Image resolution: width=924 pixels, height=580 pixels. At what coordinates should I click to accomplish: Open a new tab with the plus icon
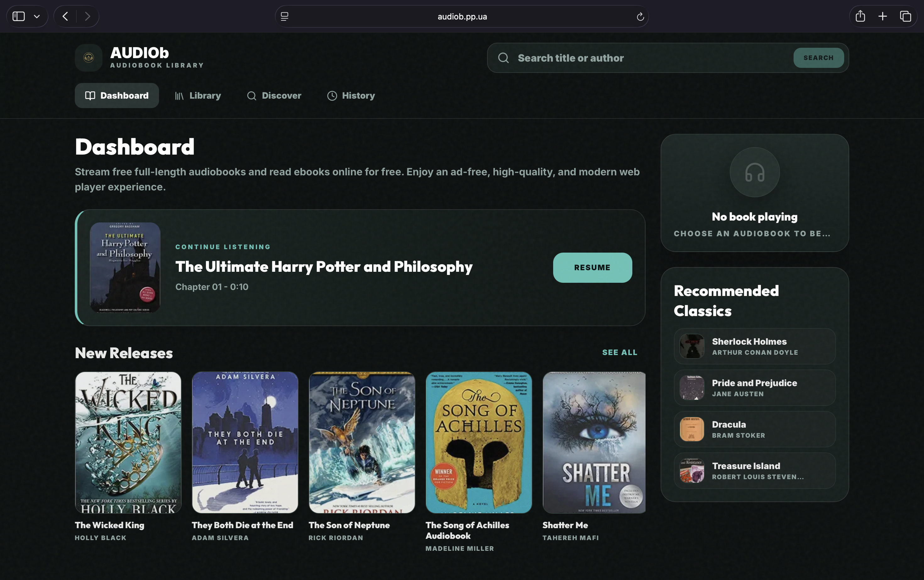tap(883, 16)
